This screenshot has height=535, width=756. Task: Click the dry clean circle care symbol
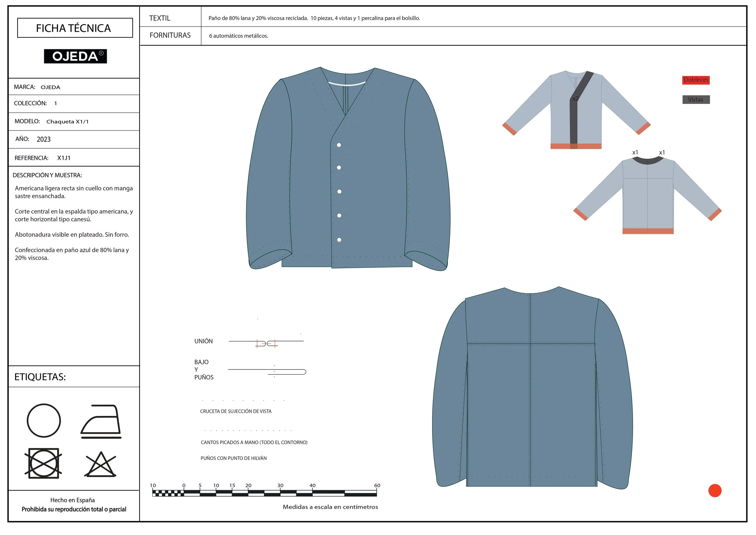click(44, 421)
